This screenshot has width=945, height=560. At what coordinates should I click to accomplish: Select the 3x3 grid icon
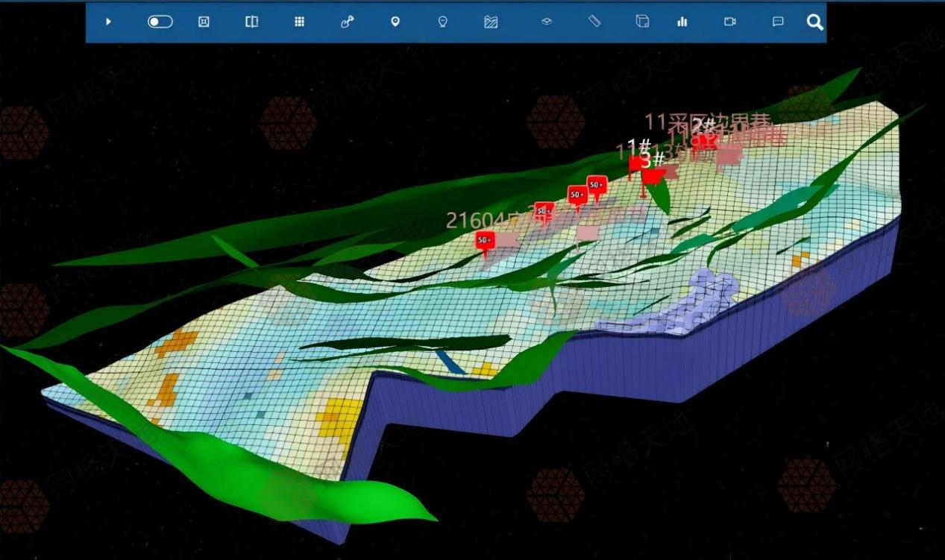pos(299,22)
